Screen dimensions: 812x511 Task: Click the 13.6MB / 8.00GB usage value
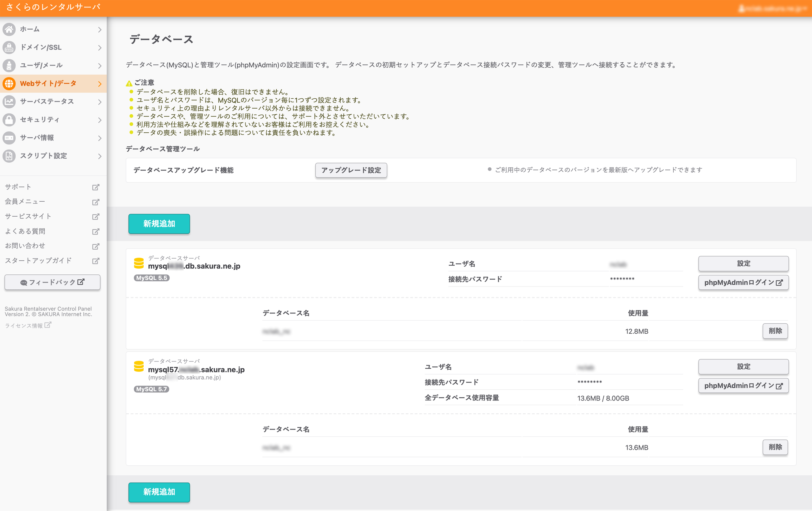tap(603, 398)
